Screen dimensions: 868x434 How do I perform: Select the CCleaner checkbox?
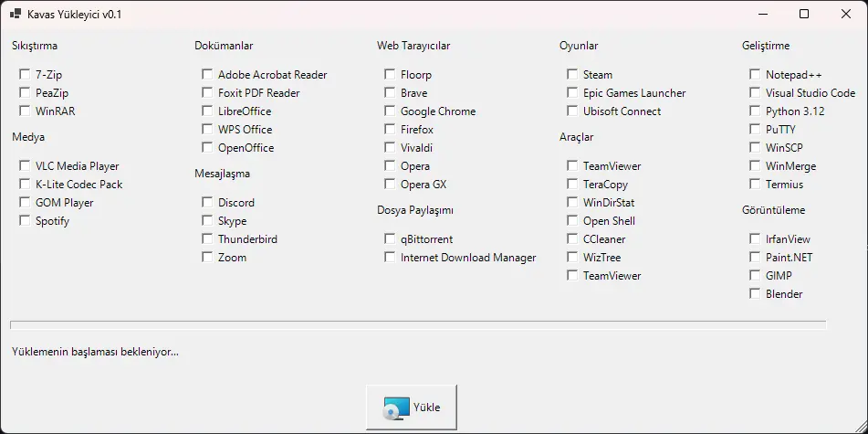(572, 238)
